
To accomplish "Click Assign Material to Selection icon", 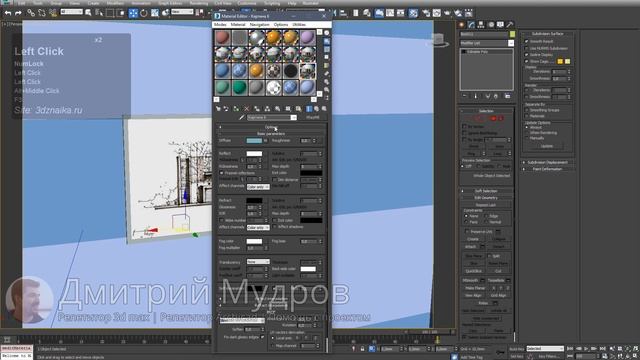I will coord(236,109).
